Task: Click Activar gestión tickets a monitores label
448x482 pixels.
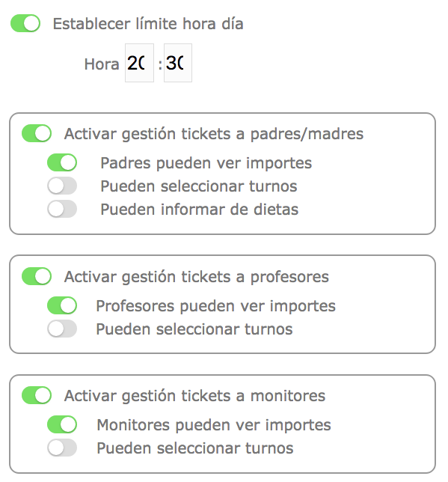Action: 194,396
